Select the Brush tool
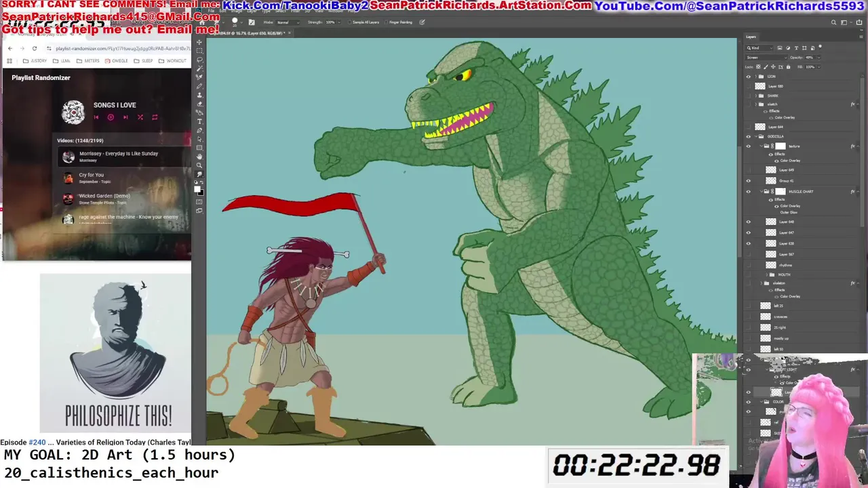The width and height of the screenshot is (868, 488). [199, 86]
